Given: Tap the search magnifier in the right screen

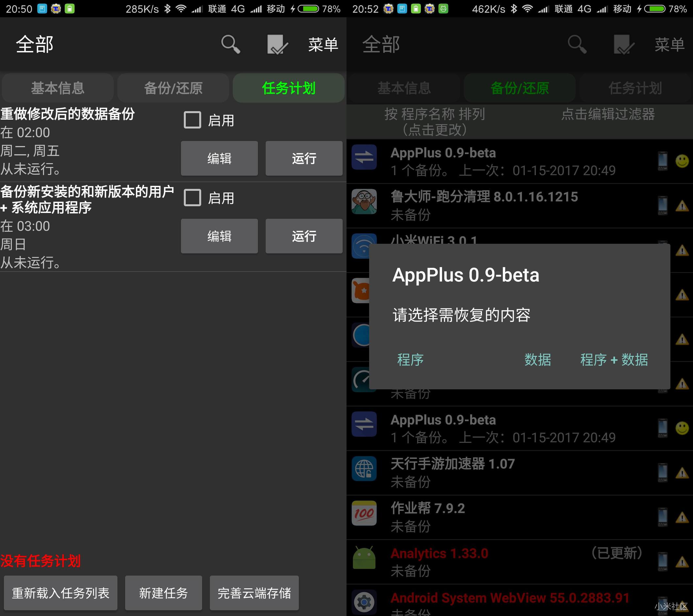Looking at the screenshot, I should (577, 44).
